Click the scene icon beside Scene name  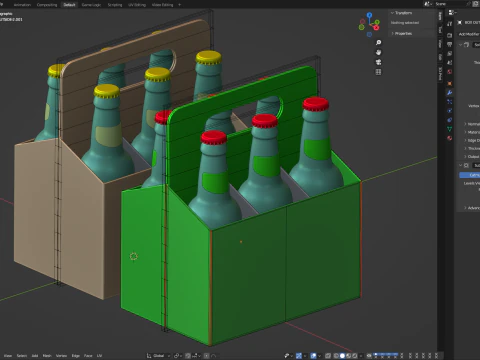point(428,4)
